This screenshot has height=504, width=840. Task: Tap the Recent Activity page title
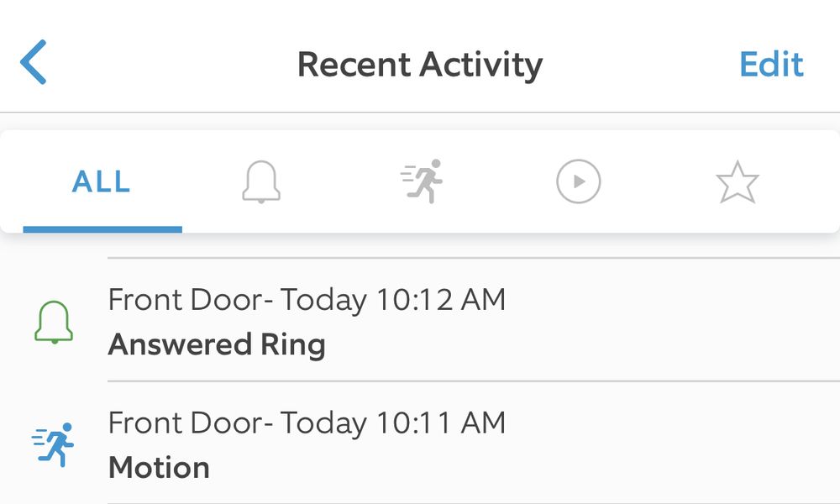pyautogui.click(x=420, y=65)
